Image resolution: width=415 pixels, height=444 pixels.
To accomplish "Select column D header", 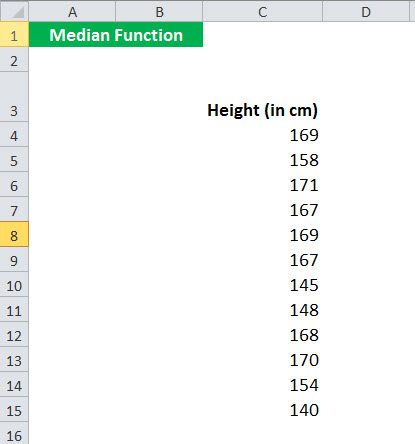I will click(366, 12).
